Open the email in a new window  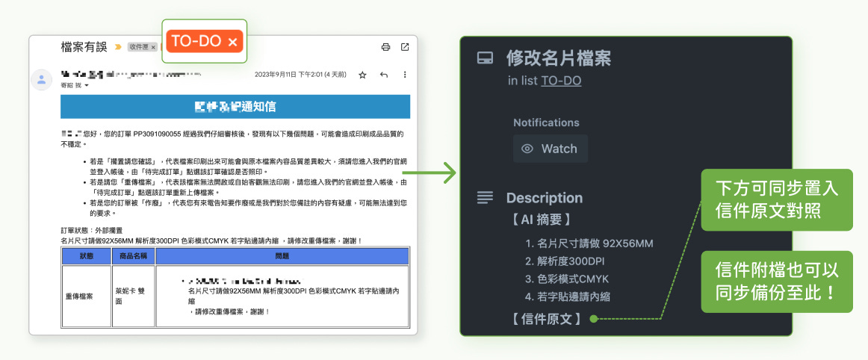405,47
